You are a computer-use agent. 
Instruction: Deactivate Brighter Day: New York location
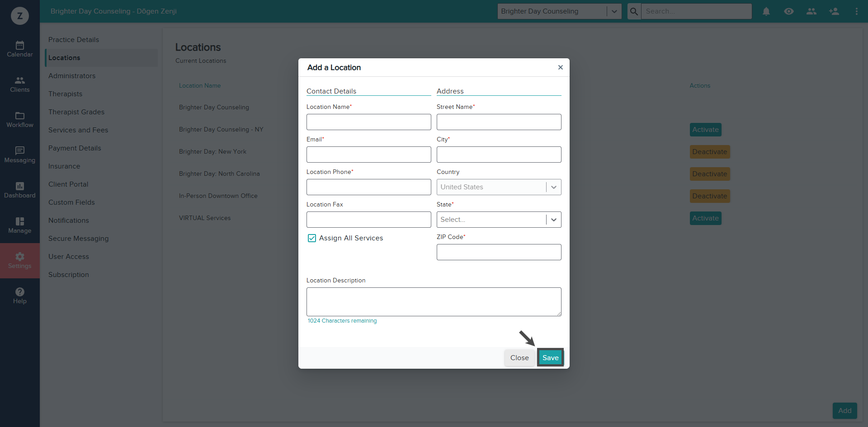click(710, 152)
